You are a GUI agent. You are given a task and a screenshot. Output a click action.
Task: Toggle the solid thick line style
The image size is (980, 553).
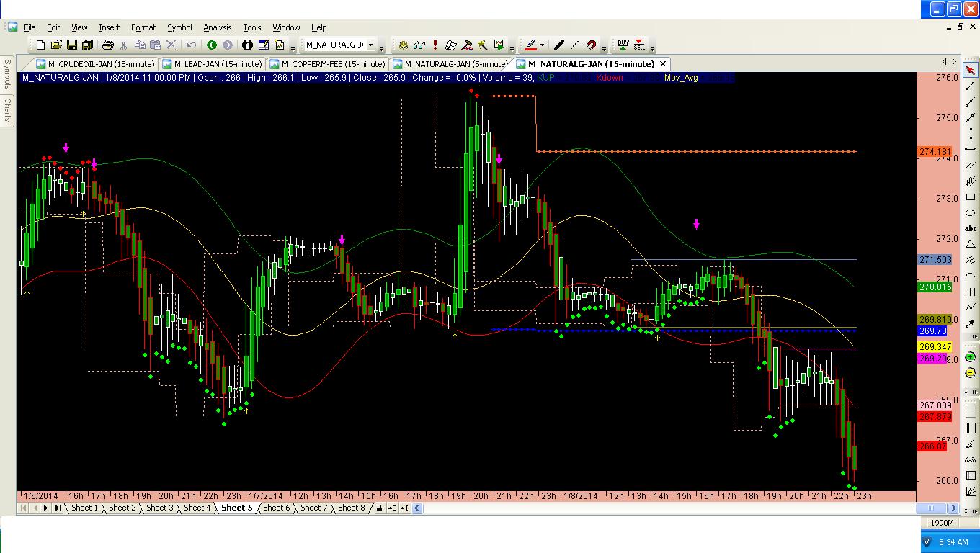tap(559, 45)
